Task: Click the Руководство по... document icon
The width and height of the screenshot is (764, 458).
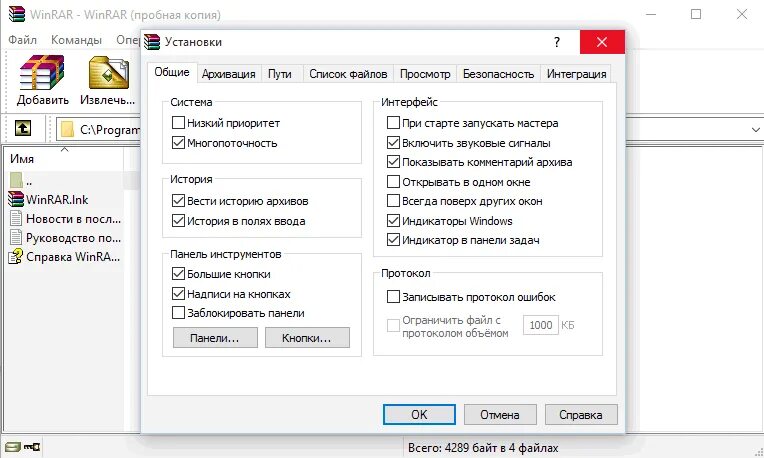Action: (x=16, y=237)
